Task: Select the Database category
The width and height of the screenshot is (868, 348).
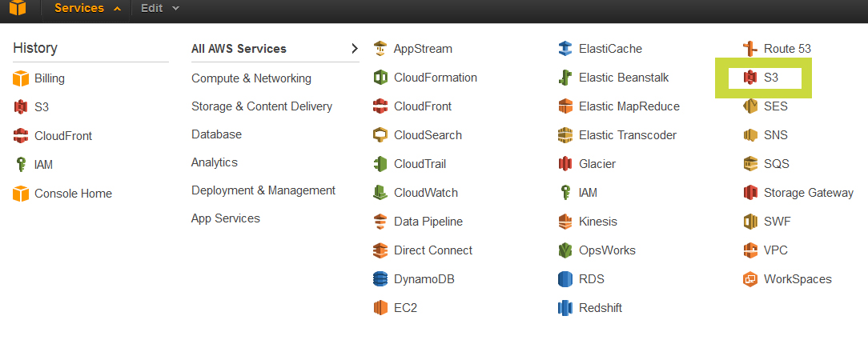Action: point(216,134)
